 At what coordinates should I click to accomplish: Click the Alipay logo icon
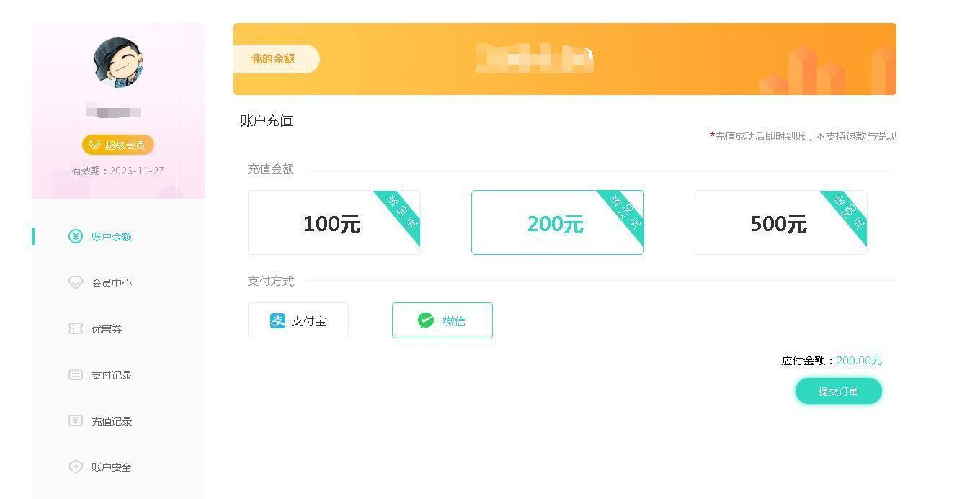[277, 321]
